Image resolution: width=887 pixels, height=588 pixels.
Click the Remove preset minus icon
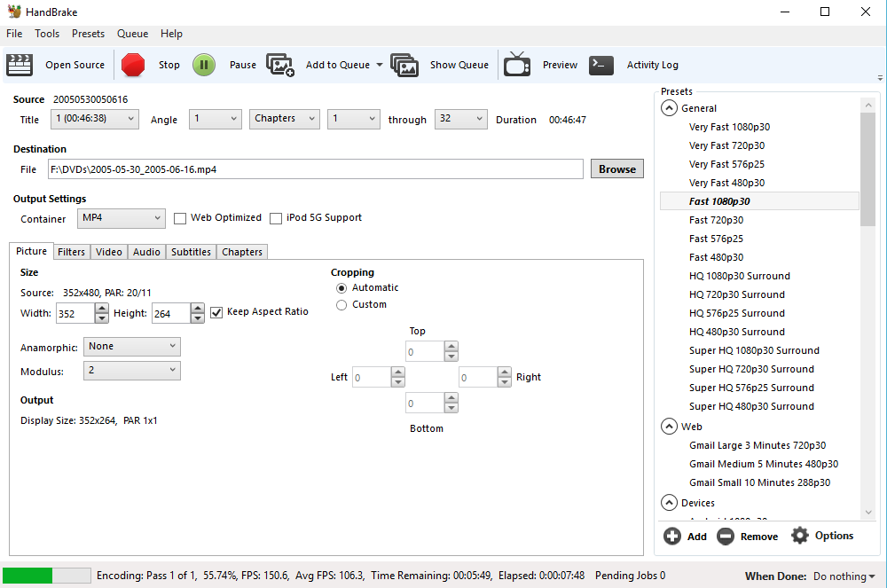(x=726, y=536)
